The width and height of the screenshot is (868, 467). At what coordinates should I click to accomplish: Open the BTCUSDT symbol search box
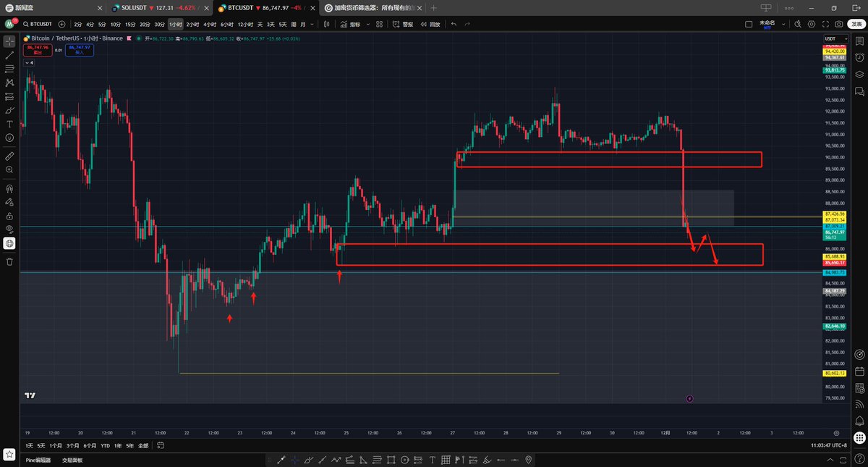pos(38,24)
